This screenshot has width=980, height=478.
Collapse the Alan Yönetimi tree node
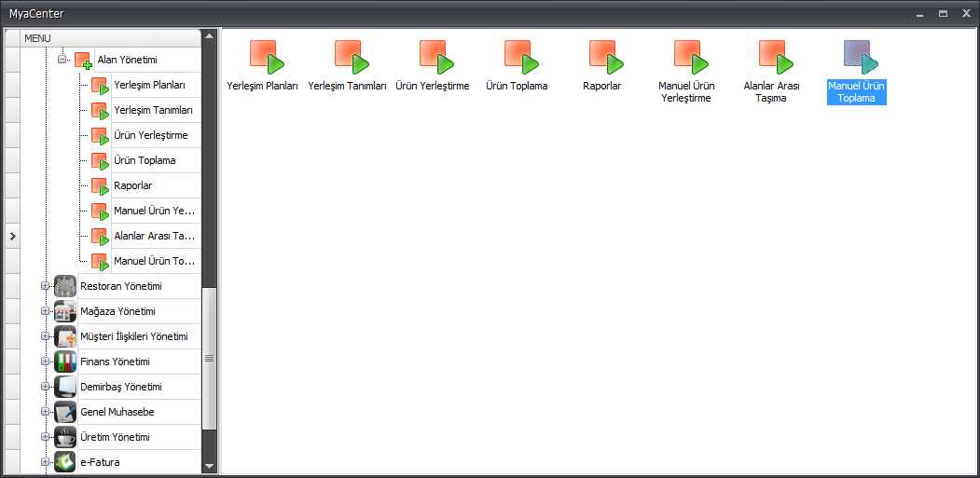(x=62, y=60)
